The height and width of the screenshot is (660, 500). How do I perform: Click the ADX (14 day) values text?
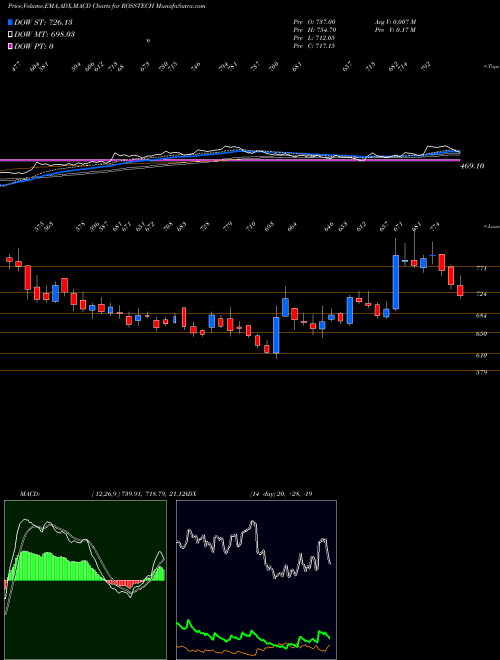[x=281, y=493]
